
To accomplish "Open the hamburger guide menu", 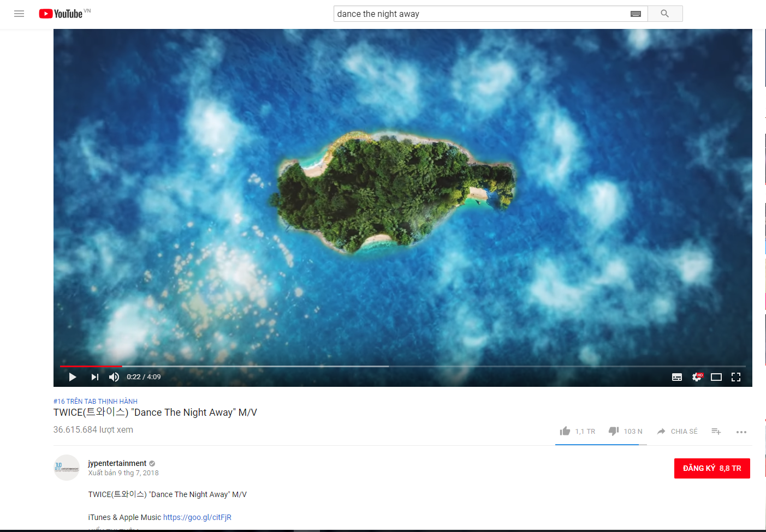I will [x=19, y=14].
